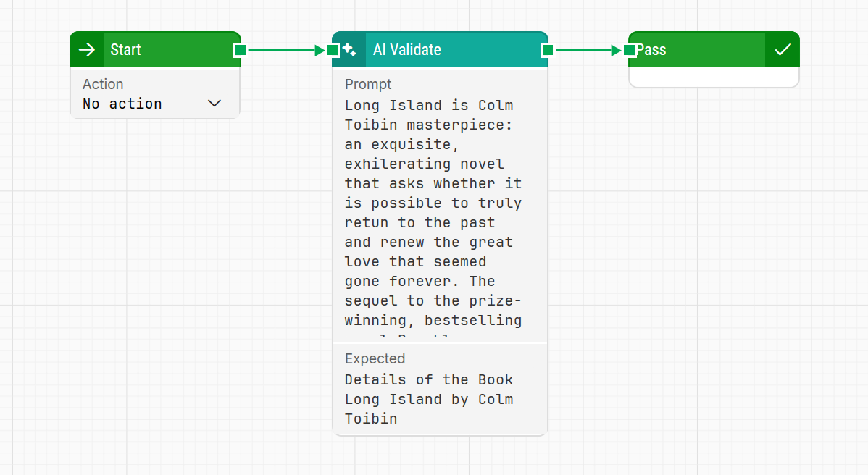868x475 pixels.
Task: Select the AI Validate node header
Action: tap(449, 50)
